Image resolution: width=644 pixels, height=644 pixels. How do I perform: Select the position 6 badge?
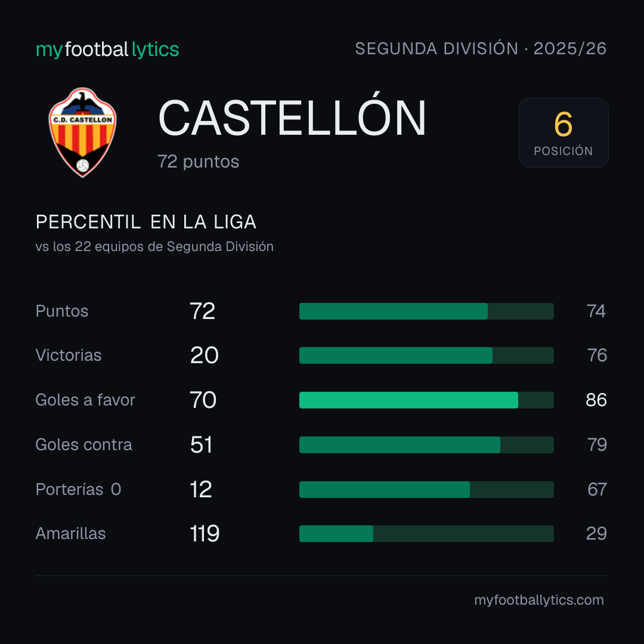(x=563, y=132)
